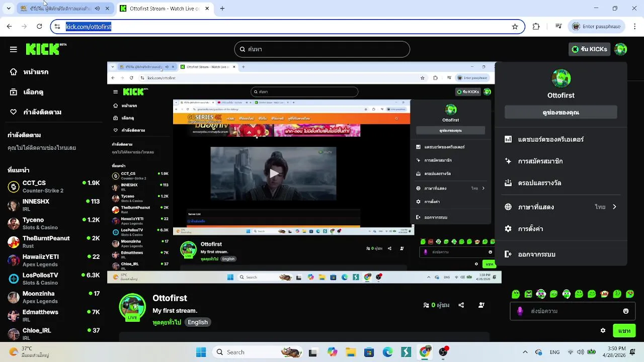
Task: Open the media control icon in Chrome toolbar
Action: pyautogui.click(x=558, y=27)
